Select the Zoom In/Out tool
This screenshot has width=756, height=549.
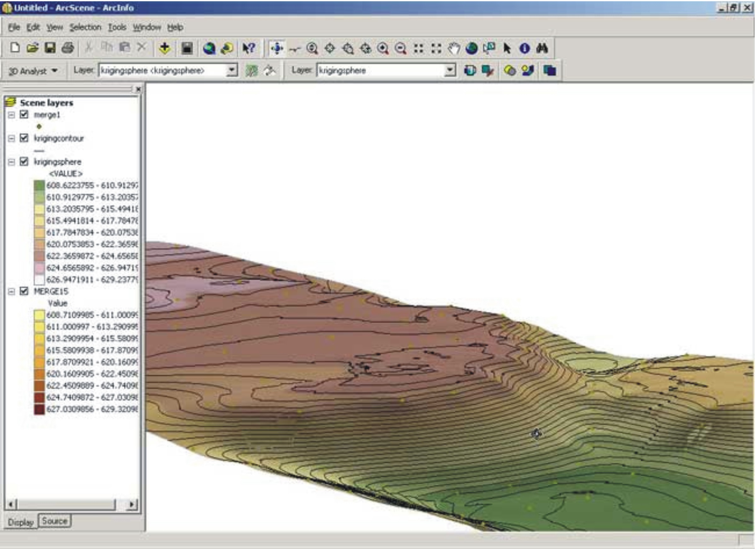click(312, 49)
